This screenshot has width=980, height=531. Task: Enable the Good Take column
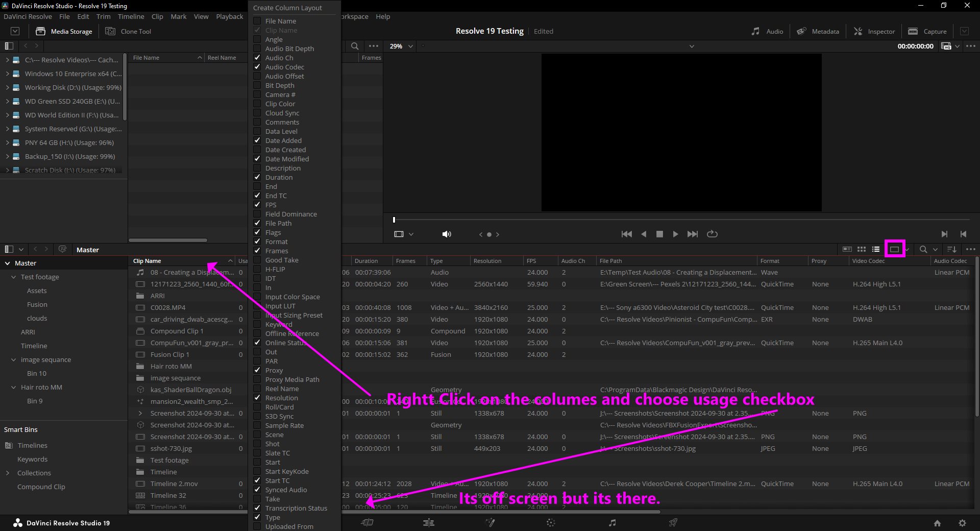(x=257, y=260)
